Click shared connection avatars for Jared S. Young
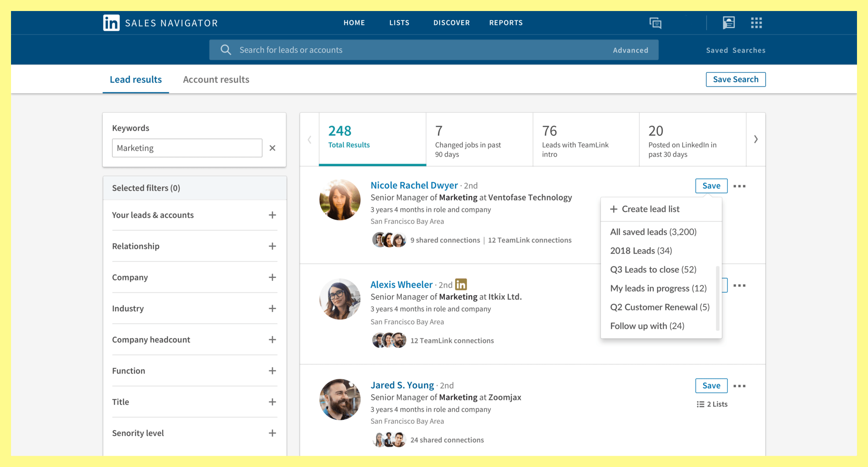The height and width of the screenshot is (467, 868). [389, 440]
